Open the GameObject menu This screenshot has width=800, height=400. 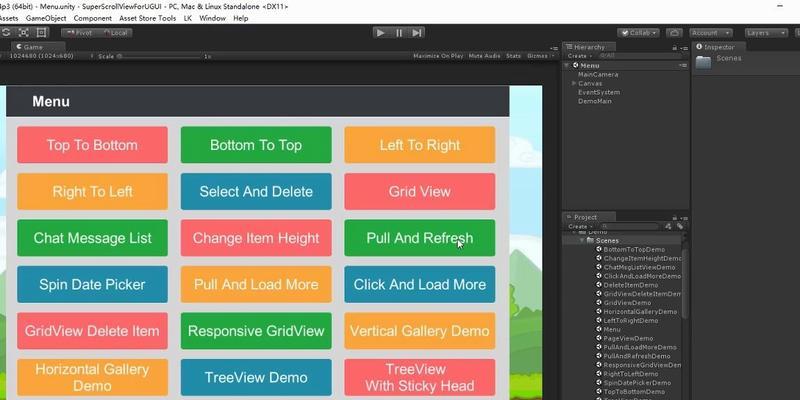(46, 18)
